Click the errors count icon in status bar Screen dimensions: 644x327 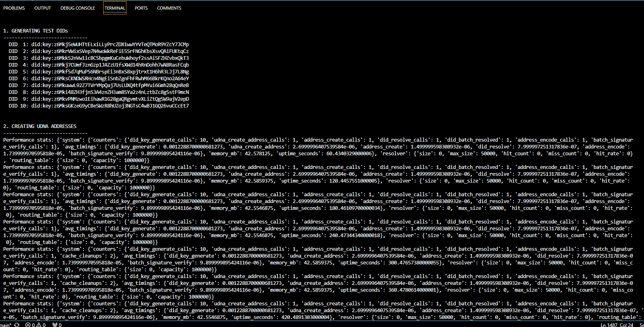pos(29,325)
